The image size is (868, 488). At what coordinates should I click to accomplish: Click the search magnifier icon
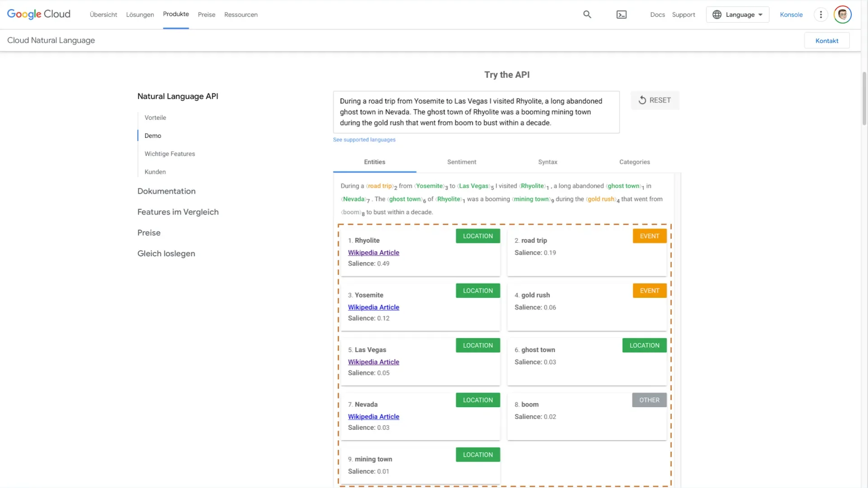[x=587, y=14]
